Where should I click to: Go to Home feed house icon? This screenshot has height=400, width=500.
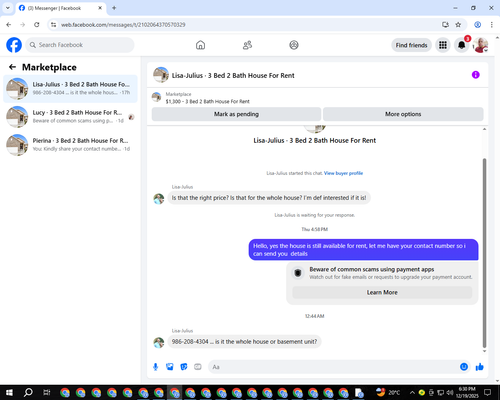200,45
